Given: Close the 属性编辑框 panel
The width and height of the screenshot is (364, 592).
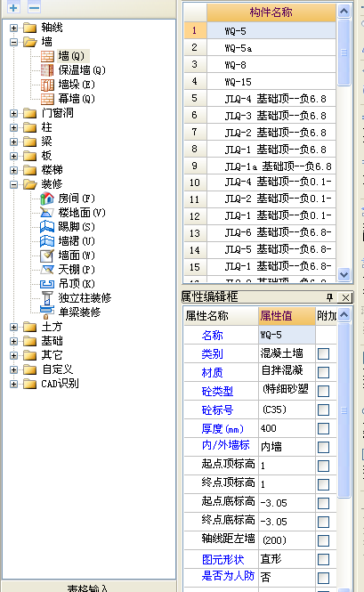Looking at the screenshot, I should click(345, 297).
